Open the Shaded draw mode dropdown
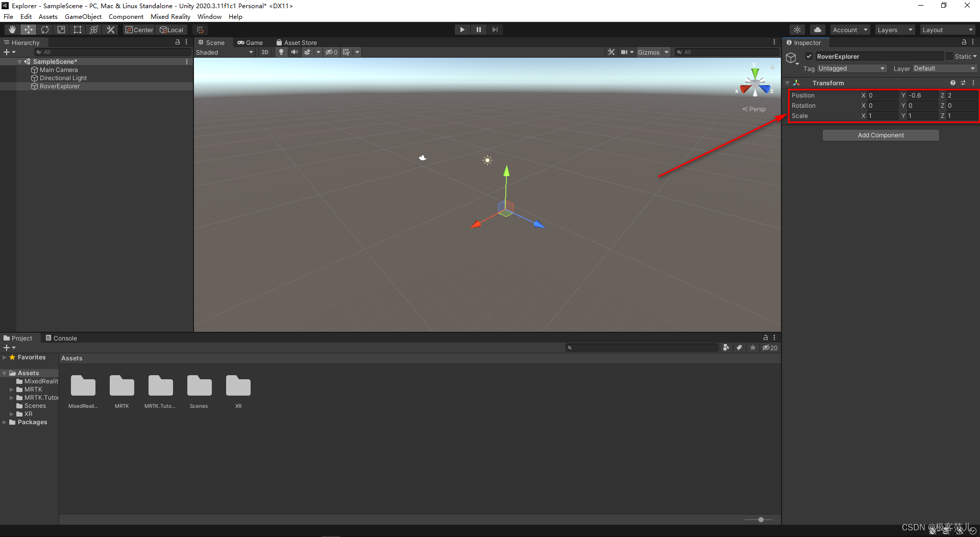Viewport: 980px width, 537px height. tap(225, 52)
